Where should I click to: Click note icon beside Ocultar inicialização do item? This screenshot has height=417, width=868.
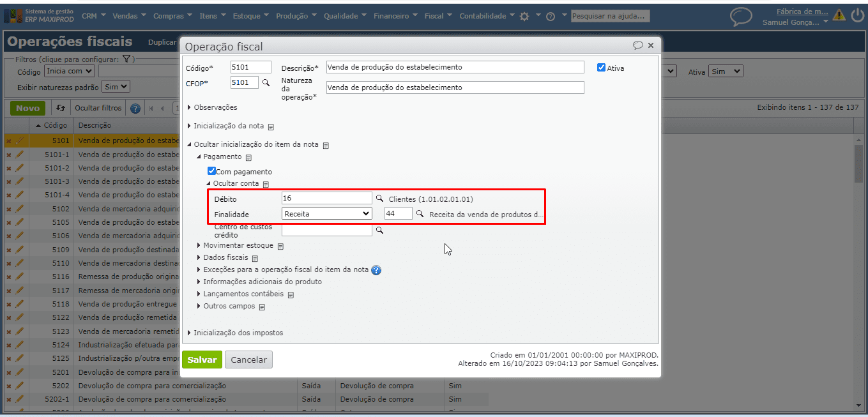coord(326,145)
